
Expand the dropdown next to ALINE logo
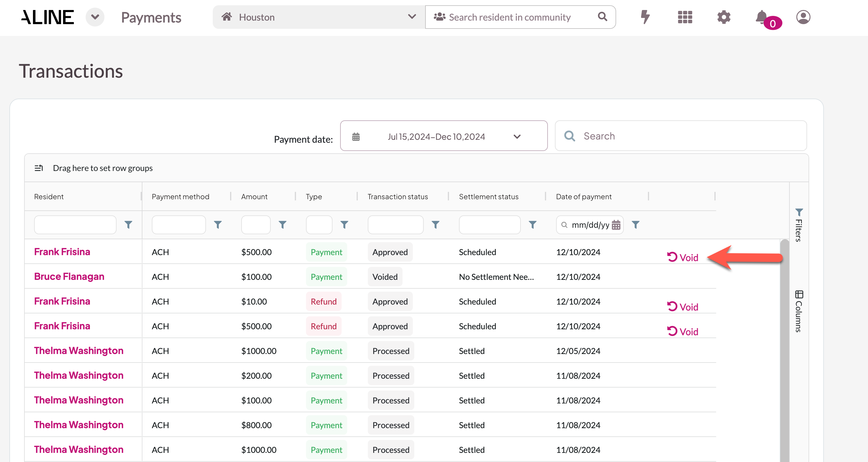[95, 17]
